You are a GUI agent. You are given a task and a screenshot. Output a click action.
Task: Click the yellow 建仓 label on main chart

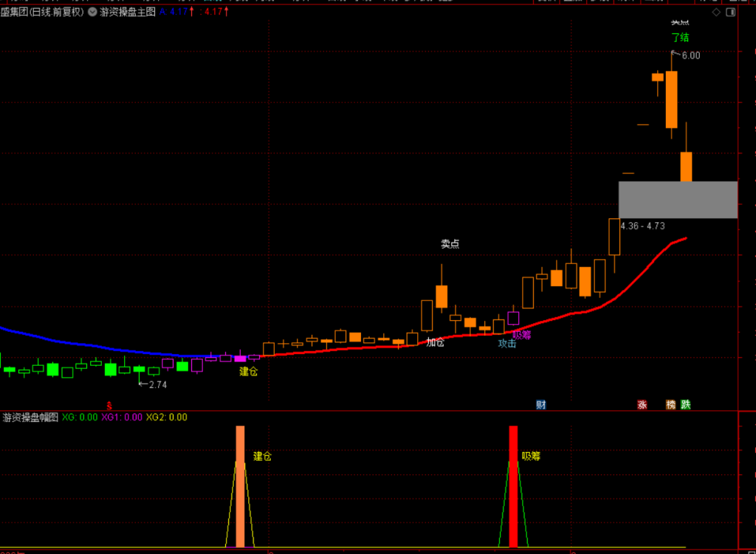coord(249,371)
